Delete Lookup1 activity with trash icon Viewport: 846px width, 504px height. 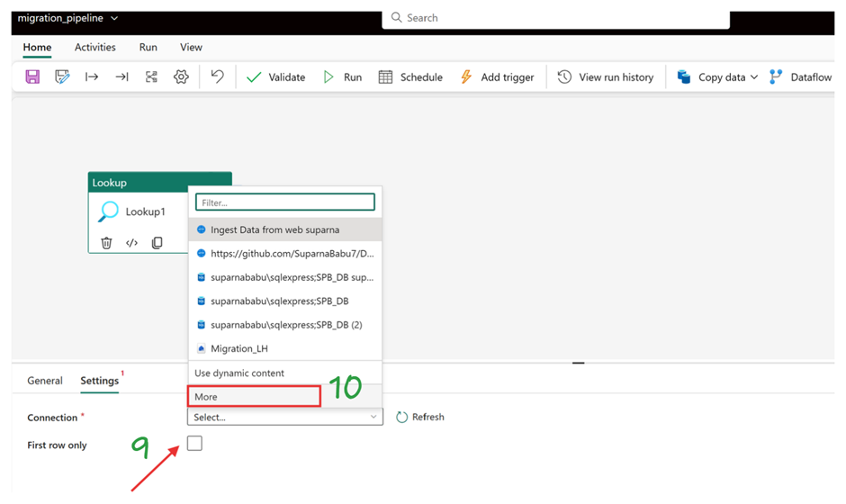[x=107, y=243]
